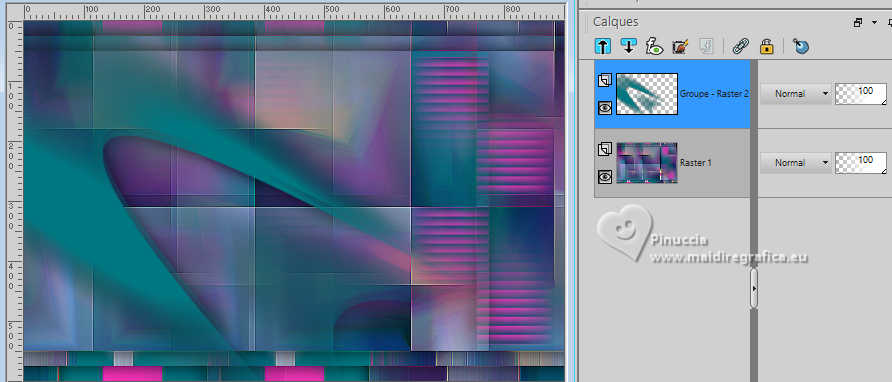Click the chain link layers icon
Image resolution: width=892 pixels, height=382 pixels.
pyautogui.click(x=740, y=47)
